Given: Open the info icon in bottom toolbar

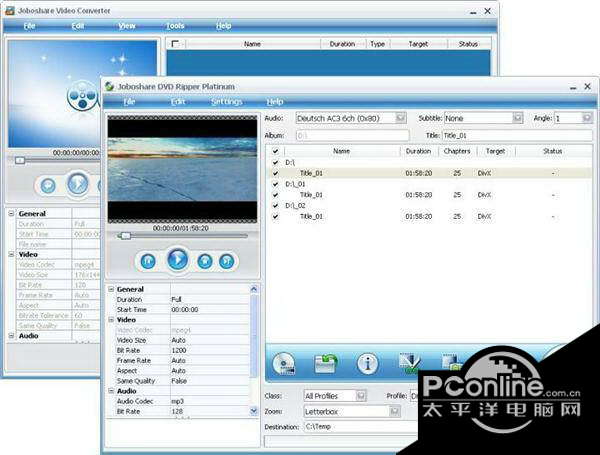Looking at the screenshot, I should point(367,363).
